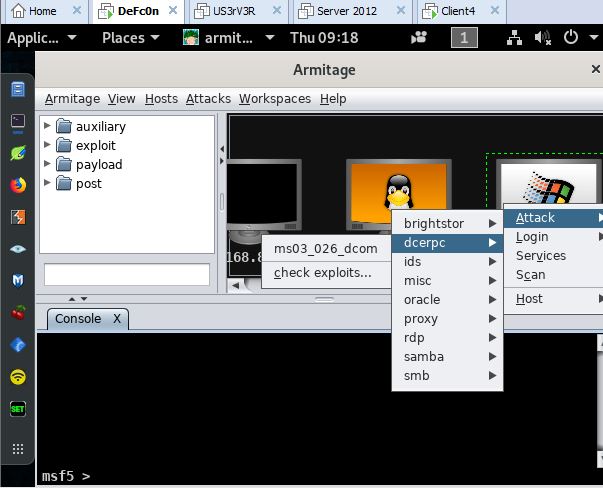Open the green leaf editor dock icon
Viewport: 603px width, 489px height.
18,153
